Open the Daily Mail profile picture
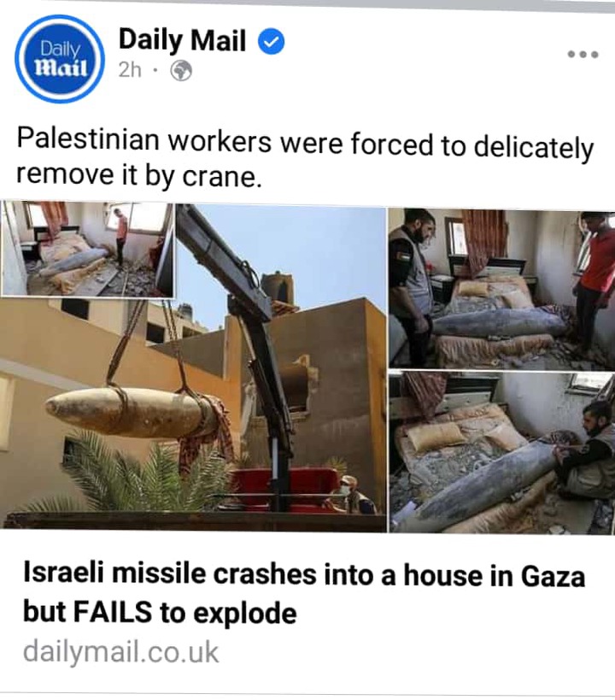 tap(60, 59)
